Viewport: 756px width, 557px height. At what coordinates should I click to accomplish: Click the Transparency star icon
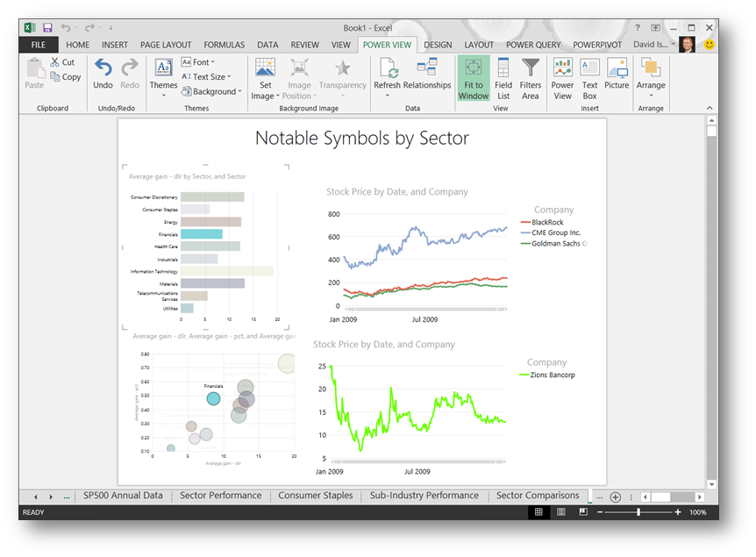coord(342,68)
